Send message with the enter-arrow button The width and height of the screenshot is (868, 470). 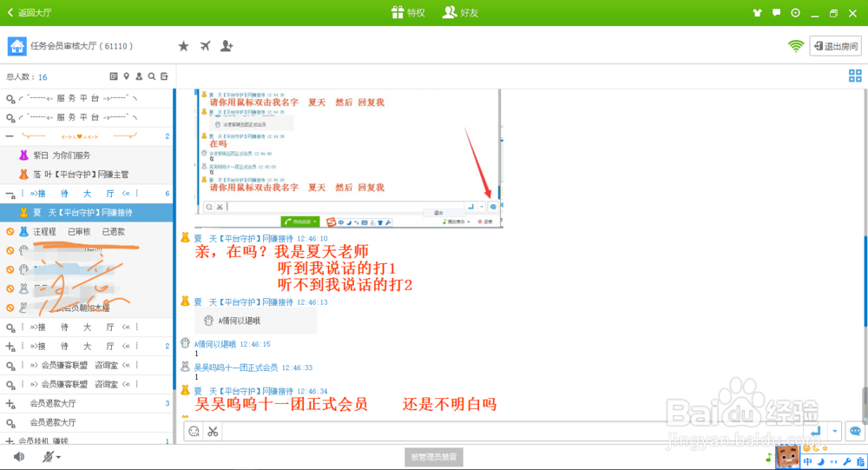click(815, 431)
